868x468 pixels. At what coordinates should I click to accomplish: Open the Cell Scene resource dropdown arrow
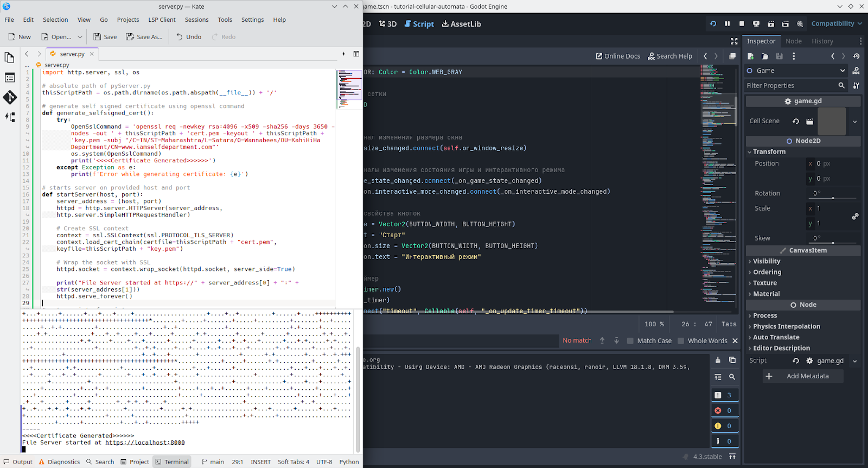pos(854,121)
